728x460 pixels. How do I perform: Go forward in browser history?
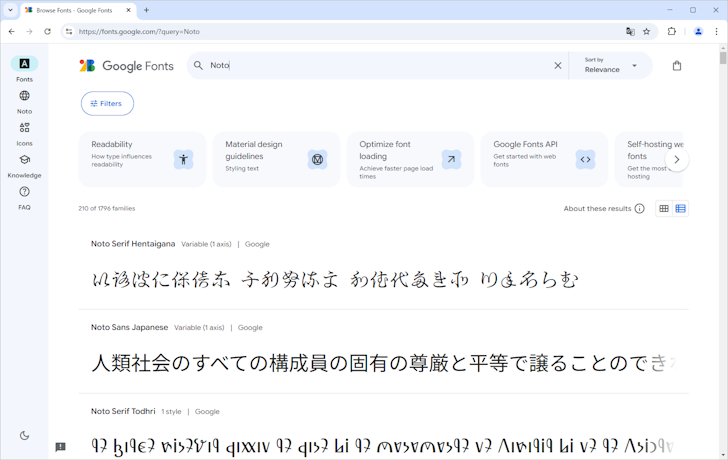(x=29, y=32)
